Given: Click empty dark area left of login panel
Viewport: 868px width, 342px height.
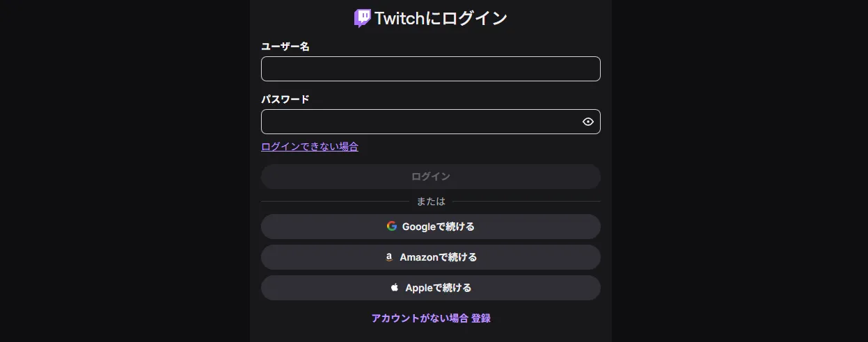Looking at the screenshot, I should pyautogui.click(x=125, y=174).
